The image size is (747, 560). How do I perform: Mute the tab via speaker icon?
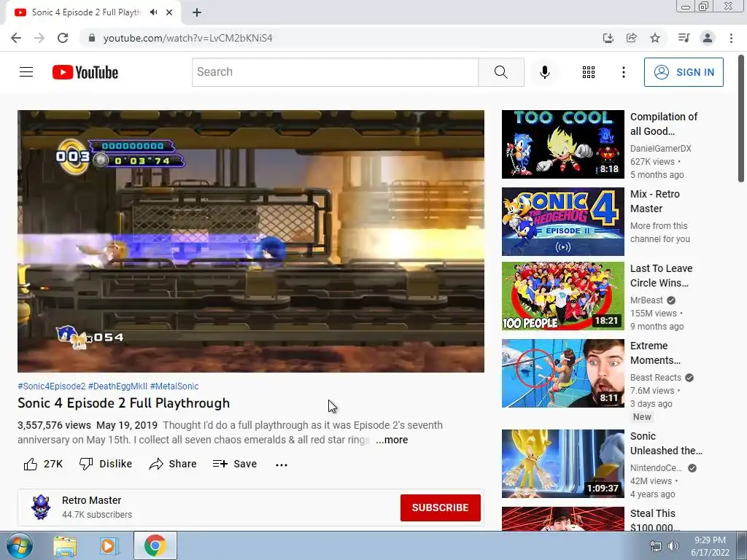pos(153,12)
